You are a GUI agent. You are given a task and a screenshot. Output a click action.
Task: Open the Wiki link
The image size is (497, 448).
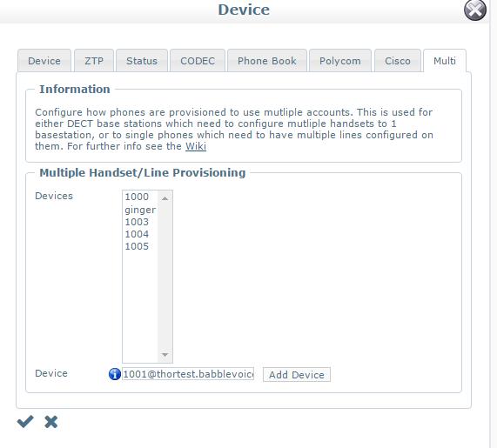tap(196, 146)
